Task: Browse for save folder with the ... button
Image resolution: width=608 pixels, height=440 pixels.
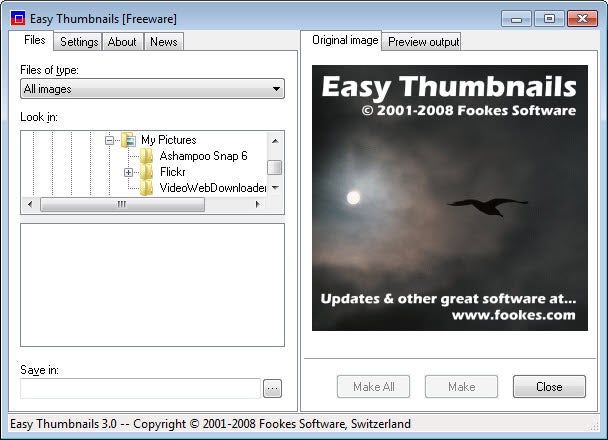Action: tap(273, 388)
